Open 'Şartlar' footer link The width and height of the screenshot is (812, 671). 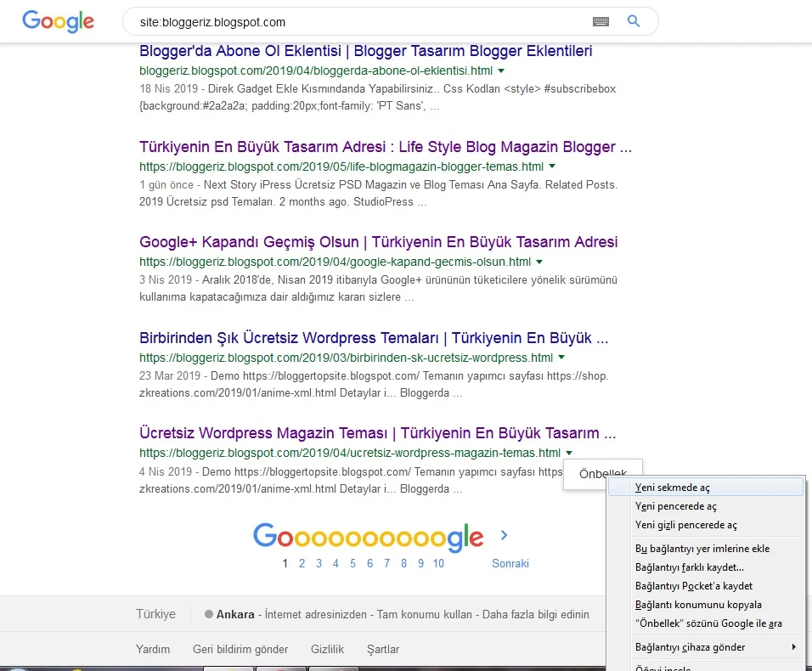(383, 649)
